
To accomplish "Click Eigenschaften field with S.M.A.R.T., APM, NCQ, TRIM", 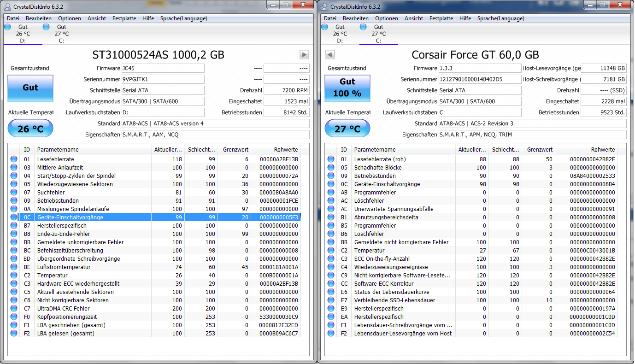I will 532,135.
